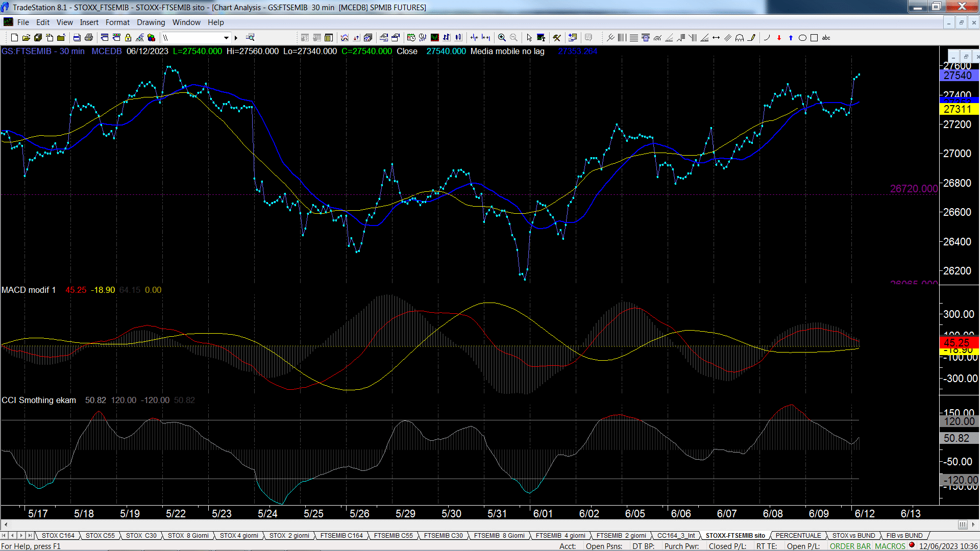
Task: Select the pencil trendline drawing tool
Action: (751, 37)
